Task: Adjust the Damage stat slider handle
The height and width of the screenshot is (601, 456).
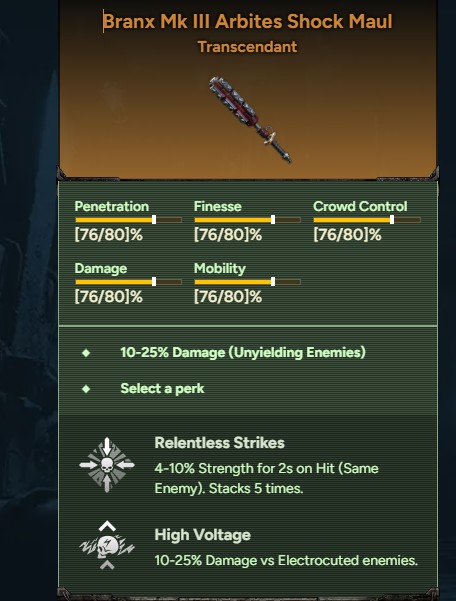Action: (x=154, y=282)
